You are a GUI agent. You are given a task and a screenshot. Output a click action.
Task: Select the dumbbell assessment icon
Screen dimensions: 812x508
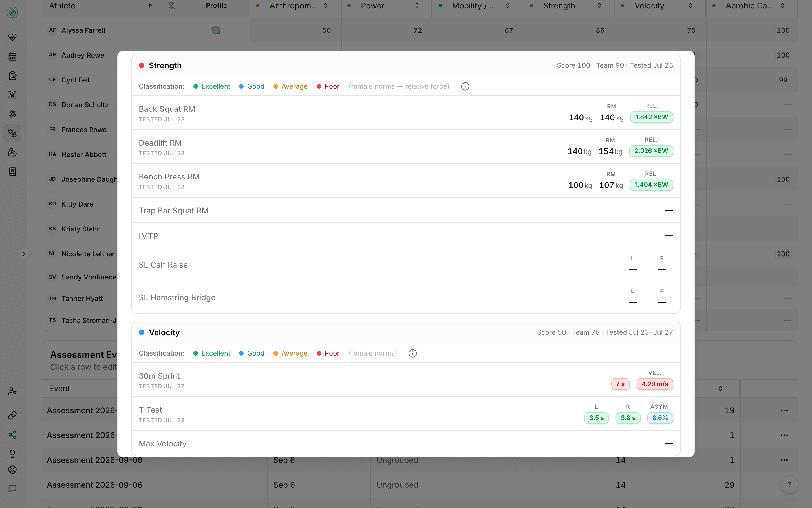pos(12,133)
